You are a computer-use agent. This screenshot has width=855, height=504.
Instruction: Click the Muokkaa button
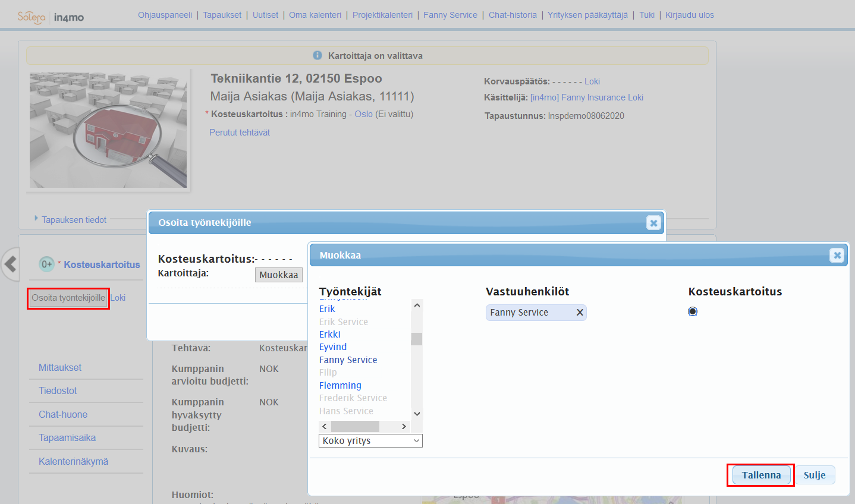pos(278,275)
